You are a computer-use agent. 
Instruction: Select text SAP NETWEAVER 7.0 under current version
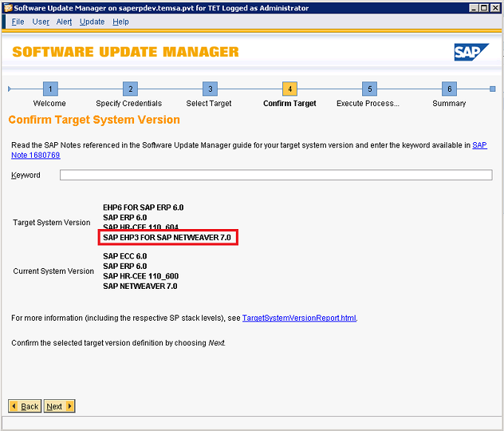point(140,286)
